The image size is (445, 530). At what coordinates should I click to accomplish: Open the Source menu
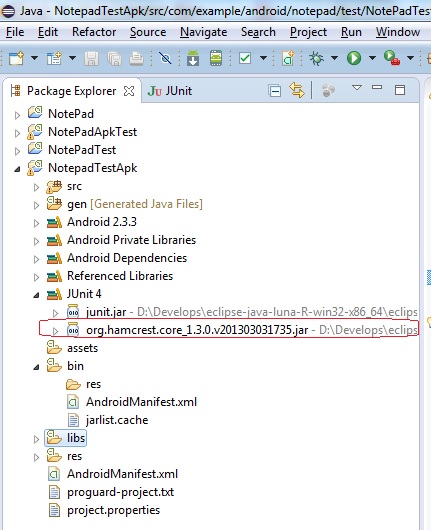(148, 32)
